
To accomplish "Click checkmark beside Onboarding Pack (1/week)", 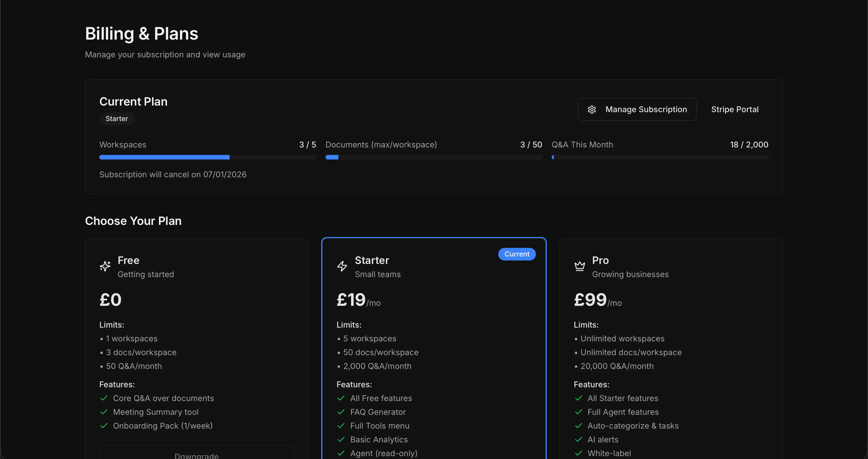I will (104, 426).
